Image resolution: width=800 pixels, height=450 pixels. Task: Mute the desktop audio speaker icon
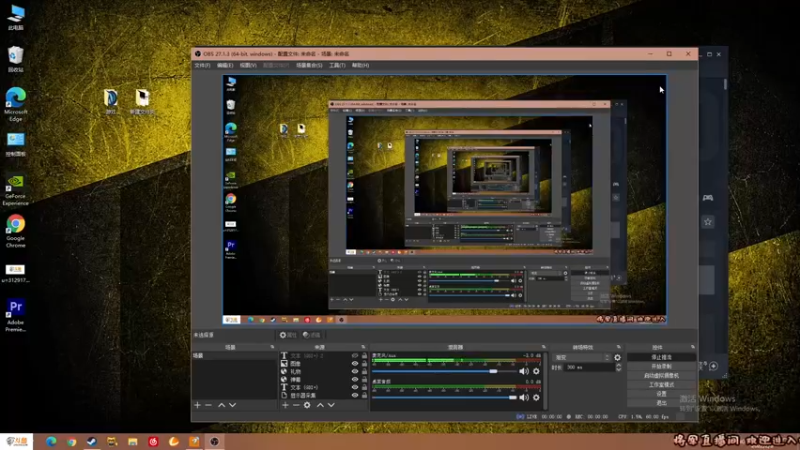524,397
